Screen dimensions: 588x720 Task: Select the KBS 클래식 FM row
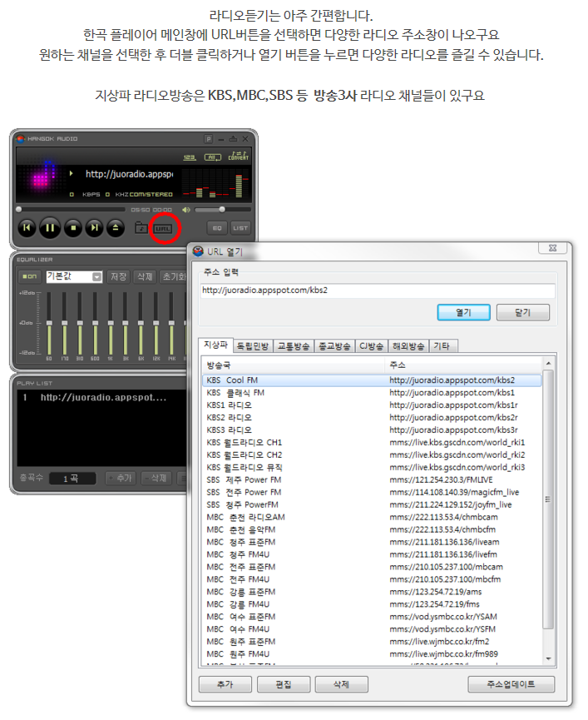pyautogui.click(x=372, y=393)
